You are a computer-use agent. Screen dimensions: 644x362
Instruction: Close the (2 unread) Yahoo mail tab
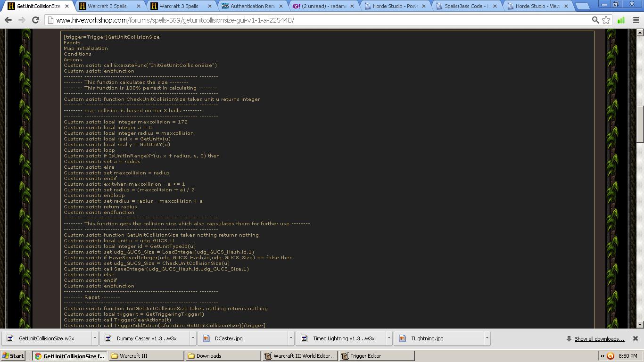click(x=352, y=6)
